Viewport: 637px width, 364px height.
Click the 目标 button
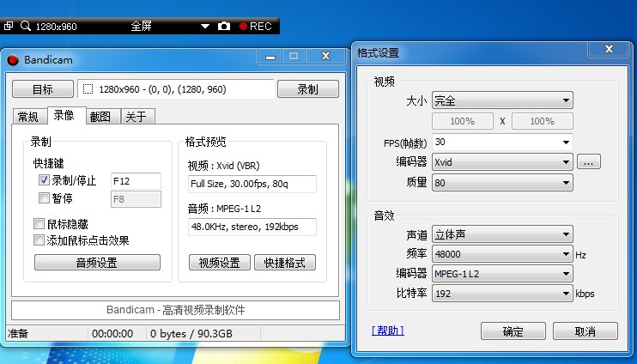point(43,89)
